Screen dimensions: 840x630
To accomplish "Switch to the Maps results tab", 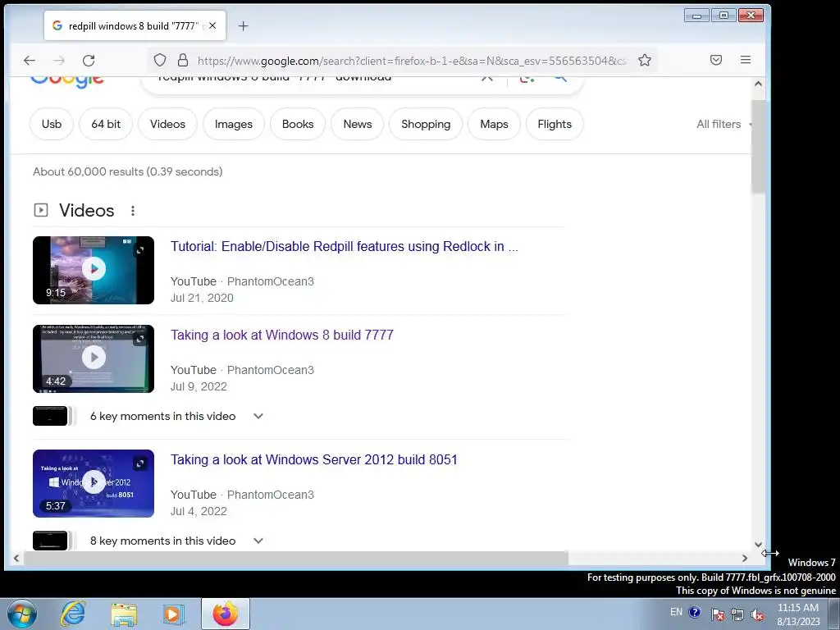I will tap(494, 124).
